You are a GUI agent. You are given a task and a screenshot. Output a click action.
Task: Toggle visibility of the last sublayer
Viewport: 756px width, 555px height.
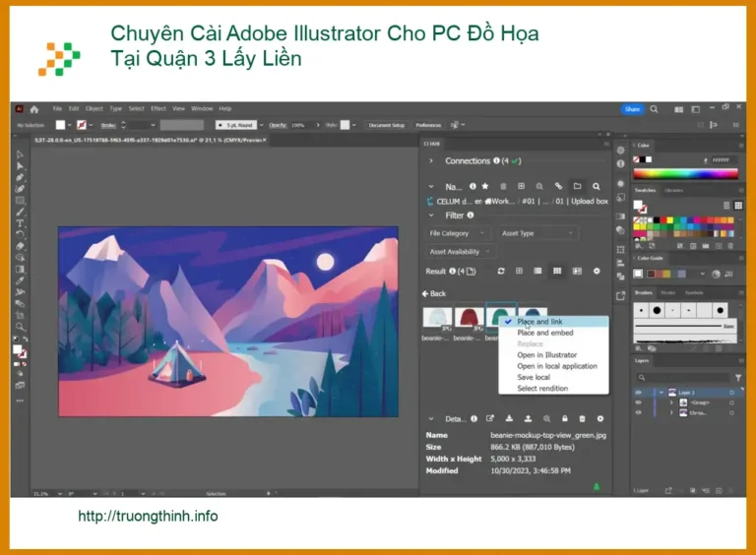[639, 413]
